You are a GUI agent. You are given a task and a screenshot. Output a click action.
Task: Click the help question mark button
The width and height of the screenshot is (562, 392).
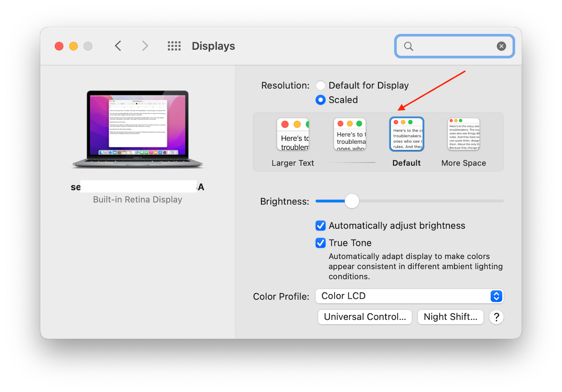coord(496,317)
